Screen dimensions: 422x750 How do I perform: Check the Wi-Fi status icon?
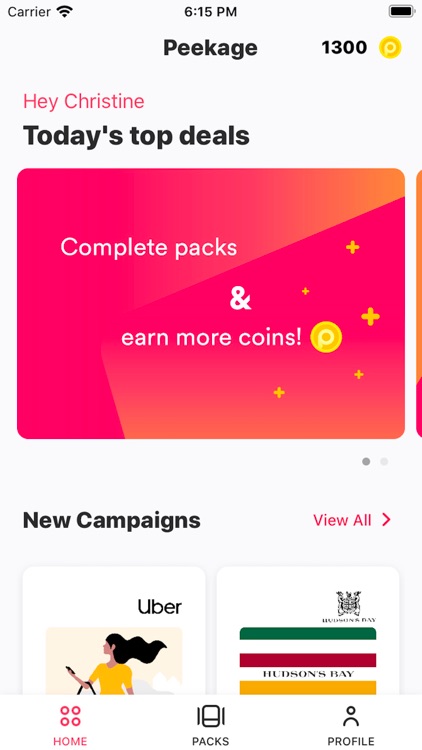coord(65,11)
